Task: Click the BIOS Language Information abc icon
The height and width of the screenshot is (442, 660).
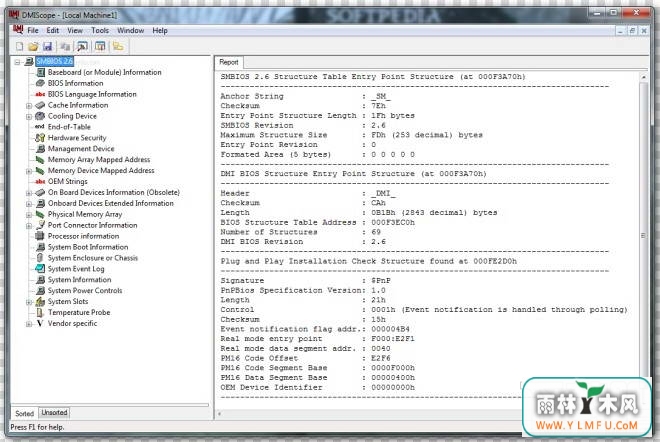Action: (40, 94)
